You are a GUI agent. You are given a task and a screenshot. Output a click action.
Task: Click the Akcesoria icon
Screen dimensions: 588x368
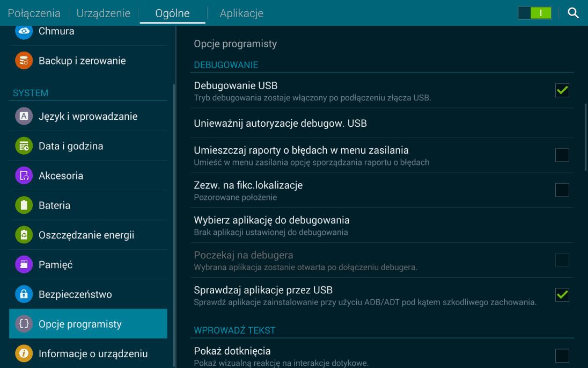pyautogui.click(x=24, y=175)
